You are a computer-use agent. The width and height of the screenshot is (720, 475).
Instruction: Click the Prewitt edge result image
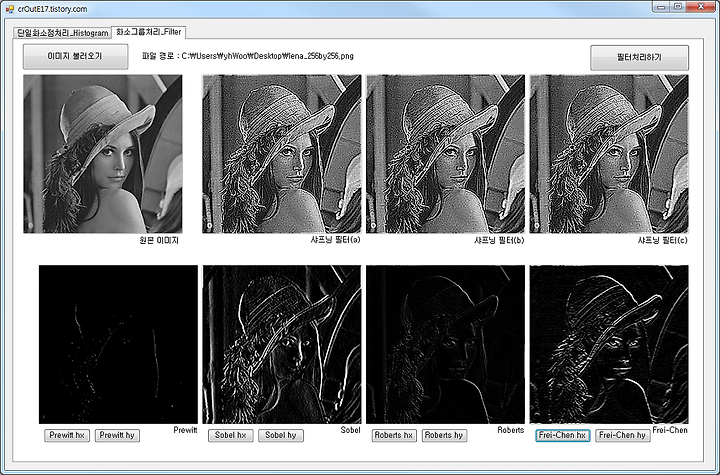118,344
